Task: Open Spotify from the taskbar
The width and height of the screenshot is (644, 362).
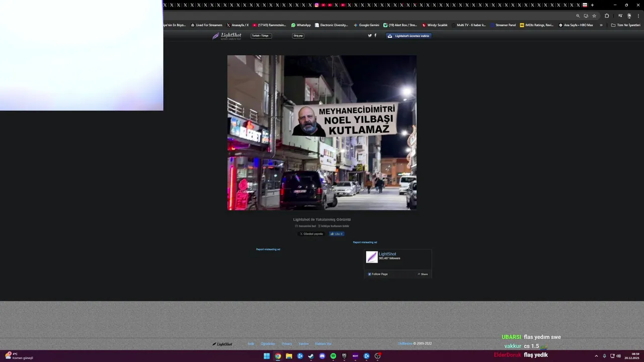Action: coord(333,356)
